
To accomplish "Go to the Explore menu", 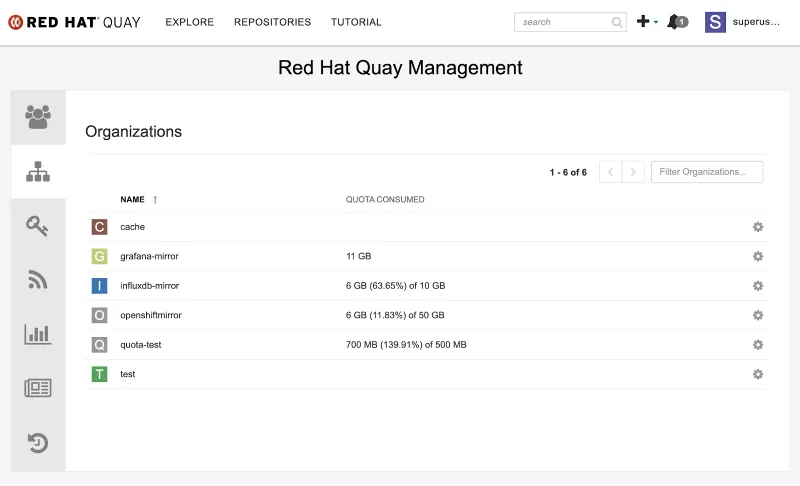I will tap(189, 22).
